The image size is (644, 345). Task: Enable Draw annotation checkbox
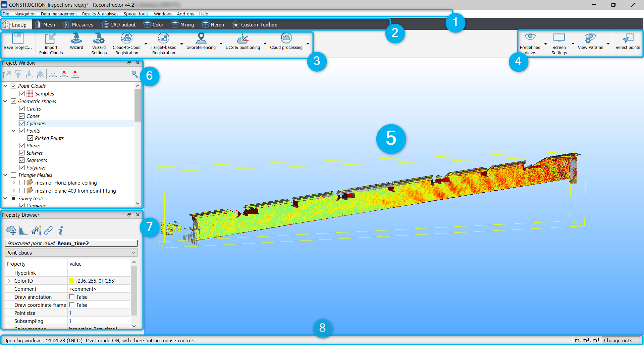(72, 297)
